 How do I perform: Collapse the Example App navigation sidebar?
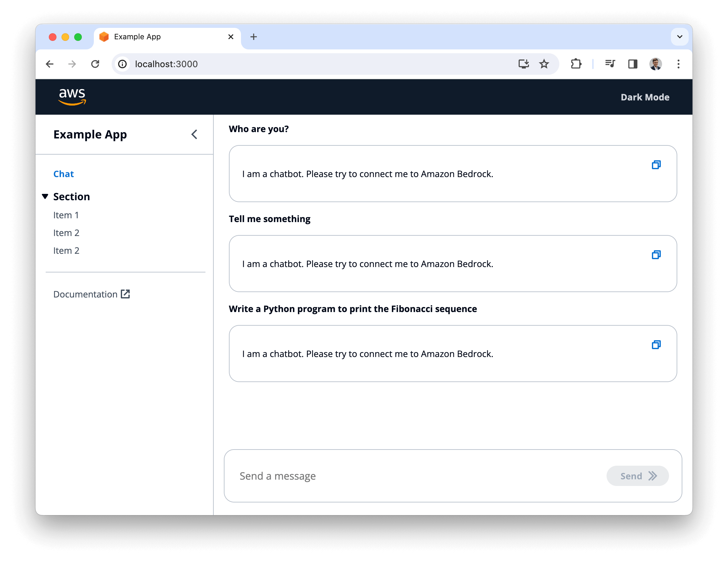pyautogui.click(x=194, y=135)
